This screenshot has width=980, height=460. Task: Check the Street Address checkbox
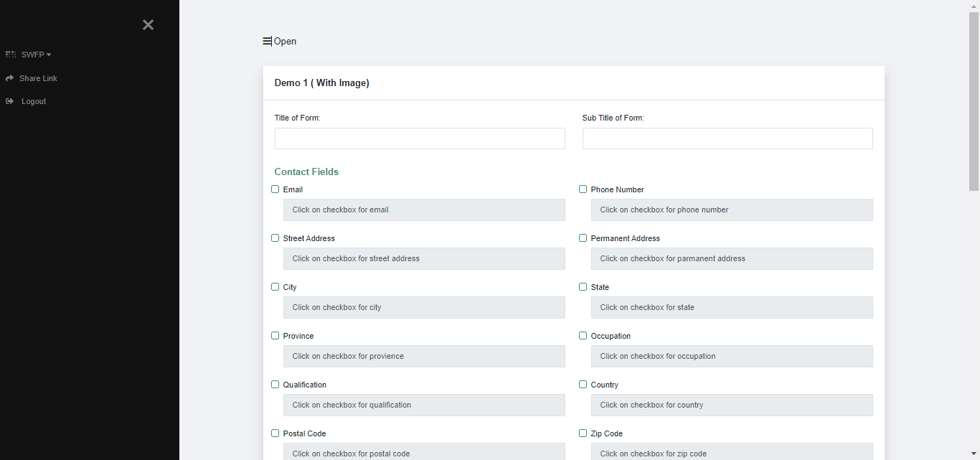[275, 238]
